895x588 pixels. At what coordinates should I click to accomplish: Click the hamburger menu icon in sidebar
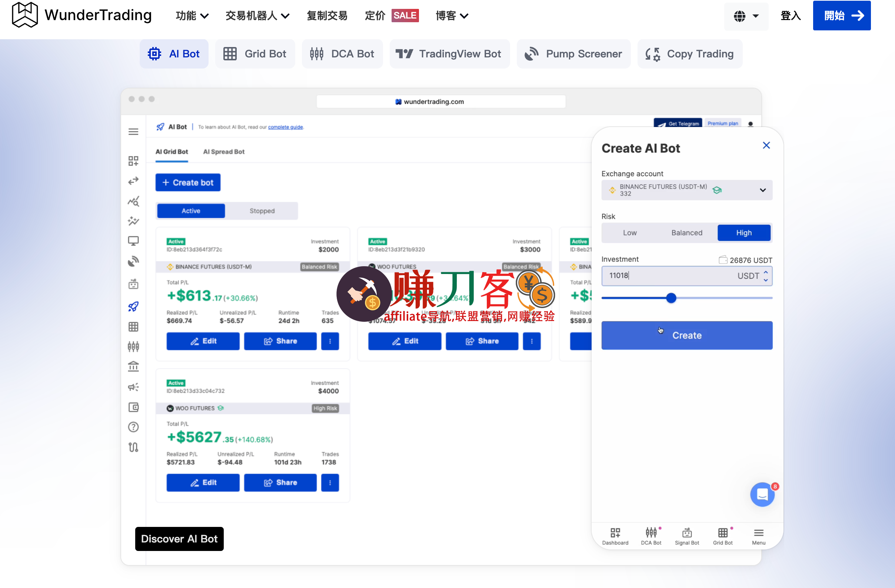[x=133, y=132]
